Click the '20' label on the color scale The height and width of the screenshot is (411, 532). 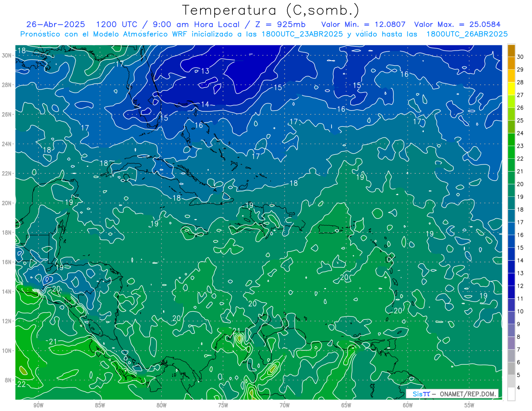click(520, 184)
